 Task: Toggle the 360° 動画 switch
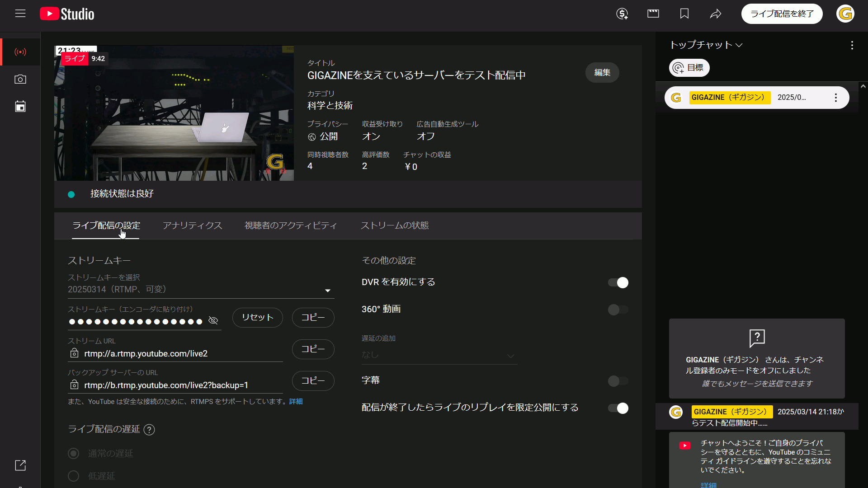[x=618, y=310]
